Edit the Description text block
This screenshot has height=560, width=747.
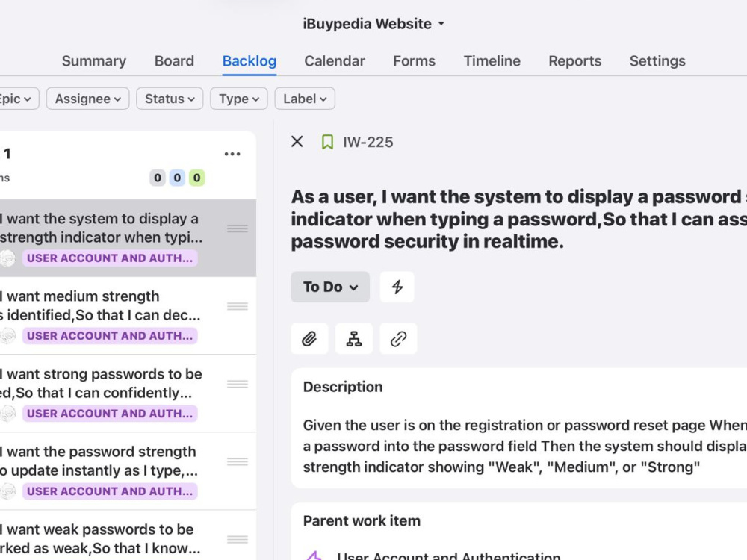(x=525, y=447)
